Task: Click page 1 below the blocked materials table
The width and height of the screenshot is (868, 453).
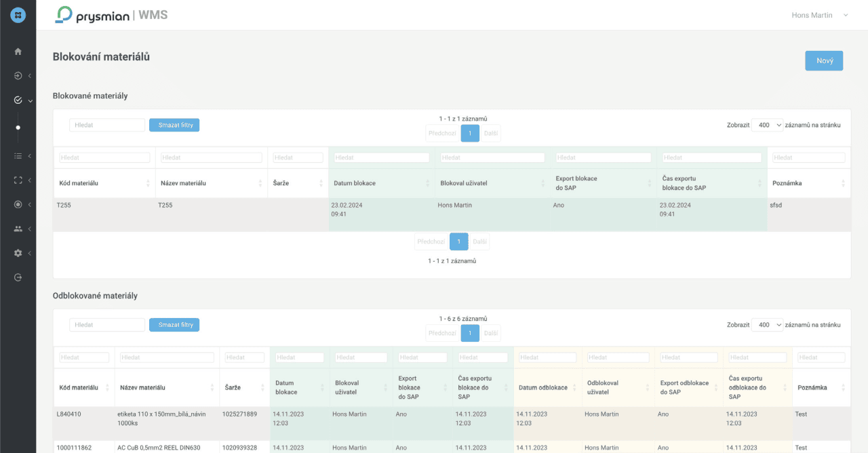Action: click(459, 241)
